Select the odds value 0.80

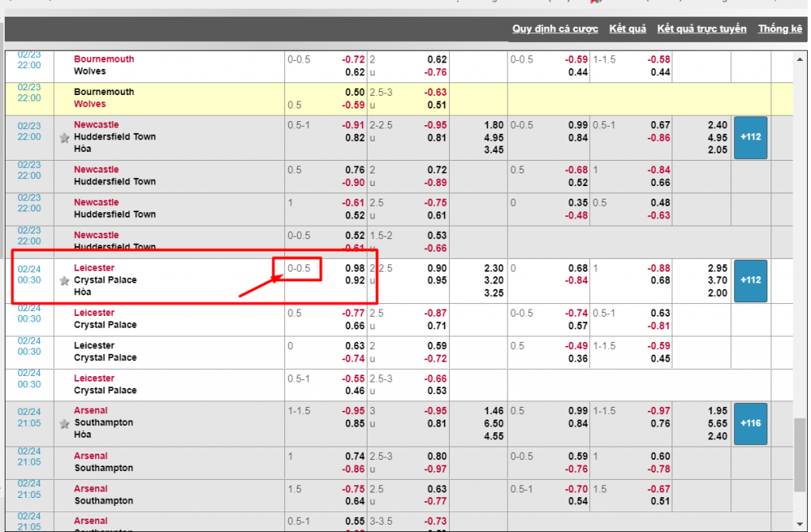point(437,457)
